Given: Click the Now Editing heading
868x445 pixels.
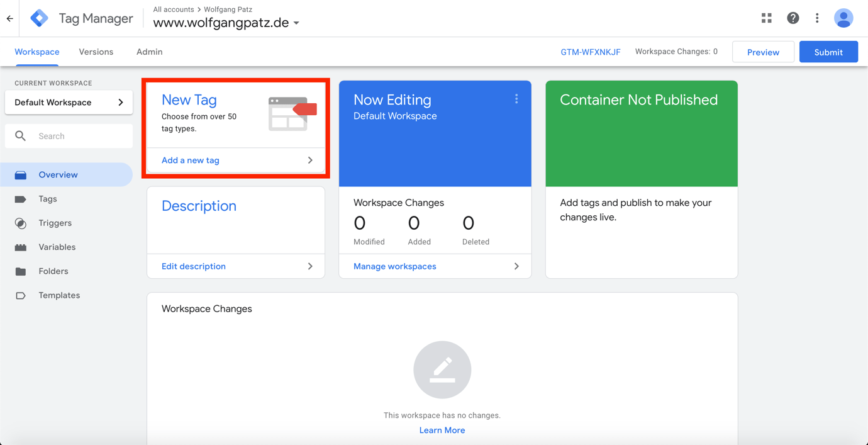Looking at the screenshot, I should tap(392, 100).
